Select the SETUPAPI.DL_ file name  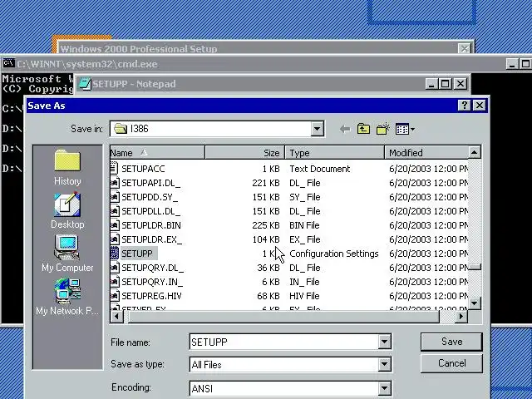click(x=151, y=183)
